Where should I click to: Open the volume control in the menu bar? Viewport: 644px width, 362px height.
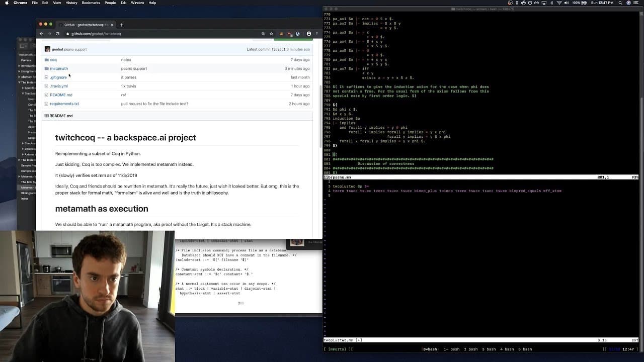(566, 3)
